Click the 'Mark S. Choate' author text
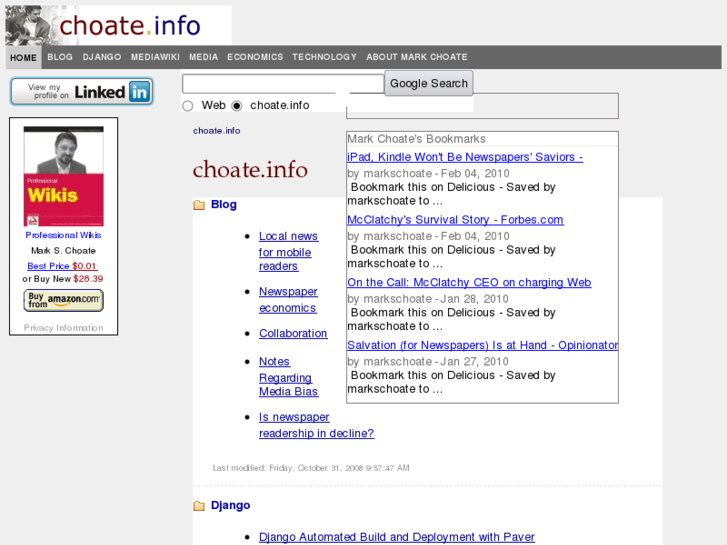The width and height of the screenshot is (727, 545). pos(64,251)
